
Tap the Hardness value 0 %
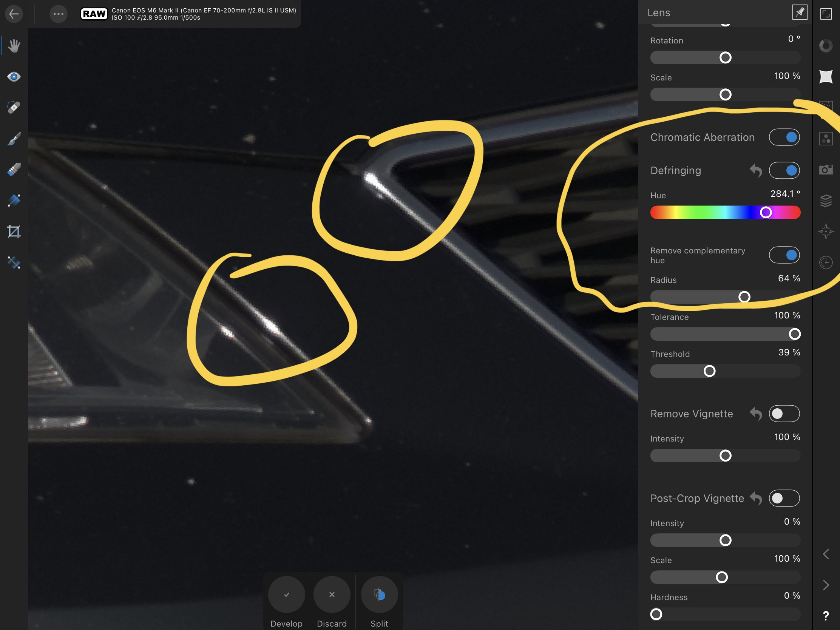tap(792, 596)
